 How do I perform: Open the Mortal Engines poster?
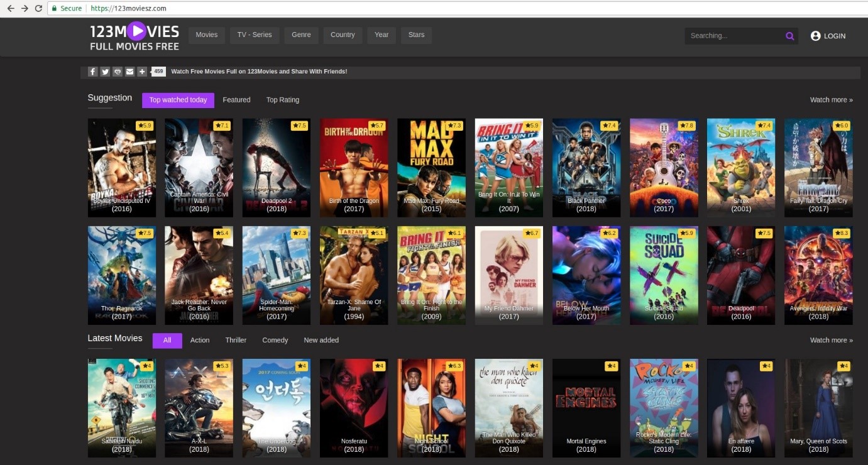pos(586,408)
